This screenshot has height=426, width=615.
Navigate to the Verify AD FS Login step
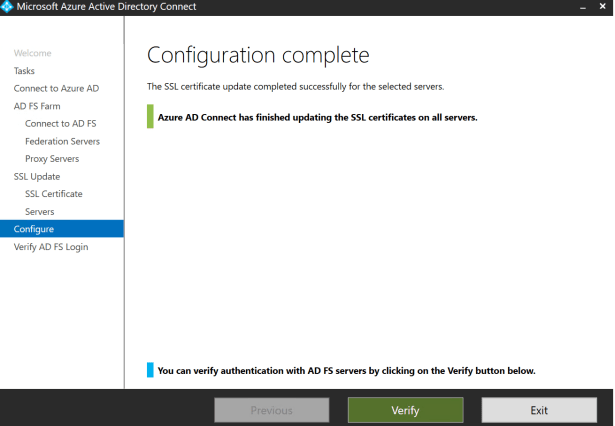tap(51, 247)
